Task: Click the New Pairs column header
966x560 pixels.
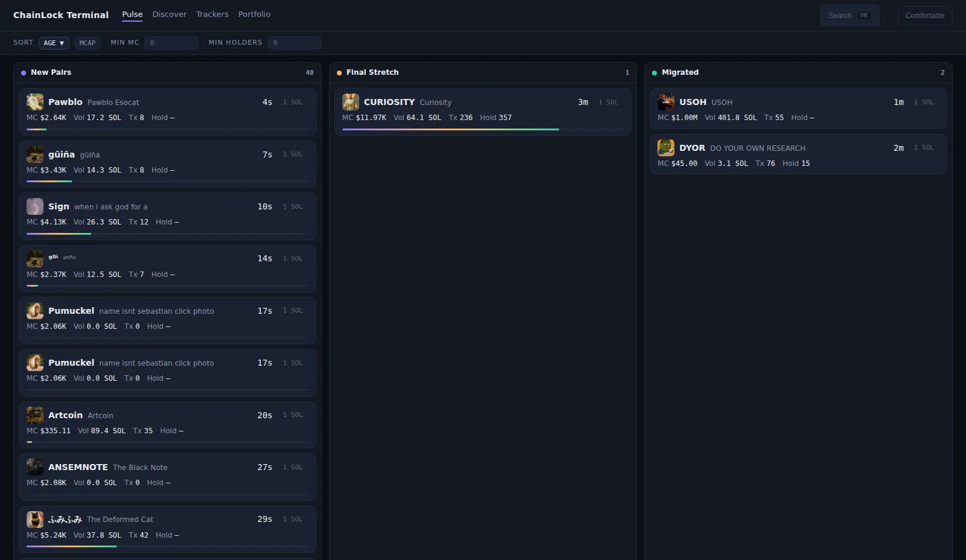Action: pos(167,72)
